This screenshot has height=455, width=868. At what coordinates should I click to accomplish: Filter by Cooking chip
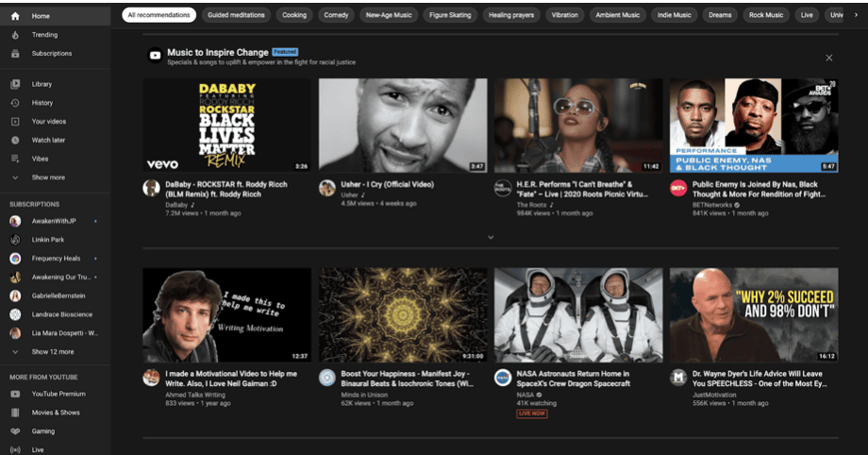pos(294,15)
